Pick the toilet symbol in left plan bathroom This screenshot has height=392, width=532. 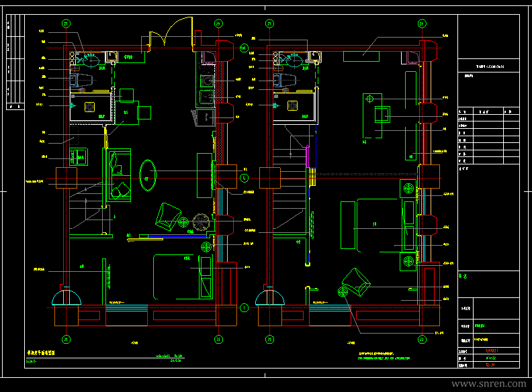(x=81, y=81)
